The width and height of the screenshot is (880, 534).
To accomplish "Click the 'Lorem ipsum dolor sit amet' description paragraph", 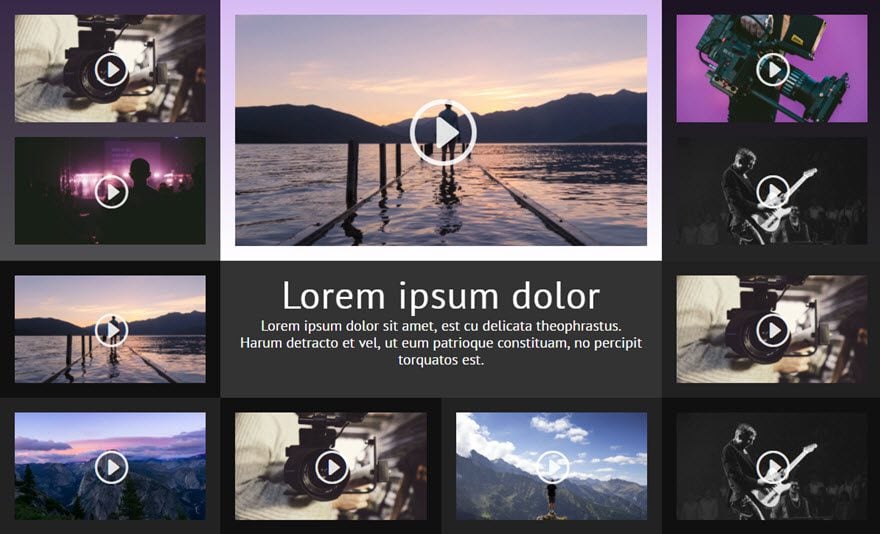I will 441,343.
